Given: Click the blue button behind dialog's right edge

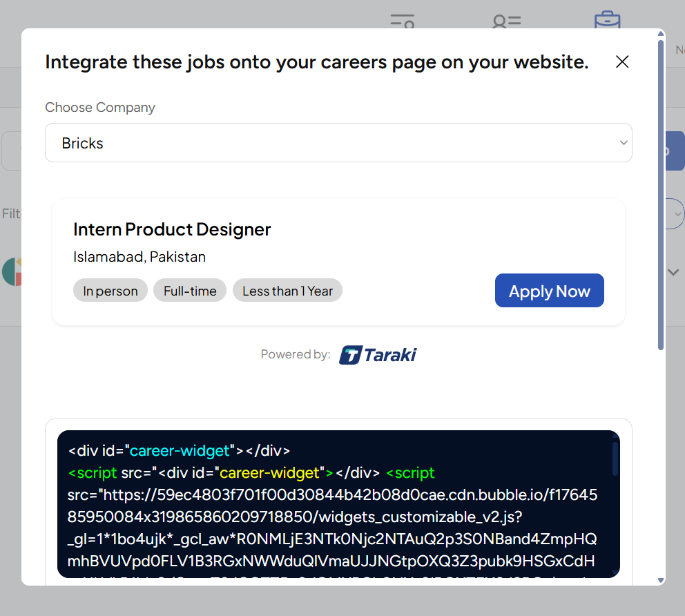Looking at the screenshot, I should (675, 151).
